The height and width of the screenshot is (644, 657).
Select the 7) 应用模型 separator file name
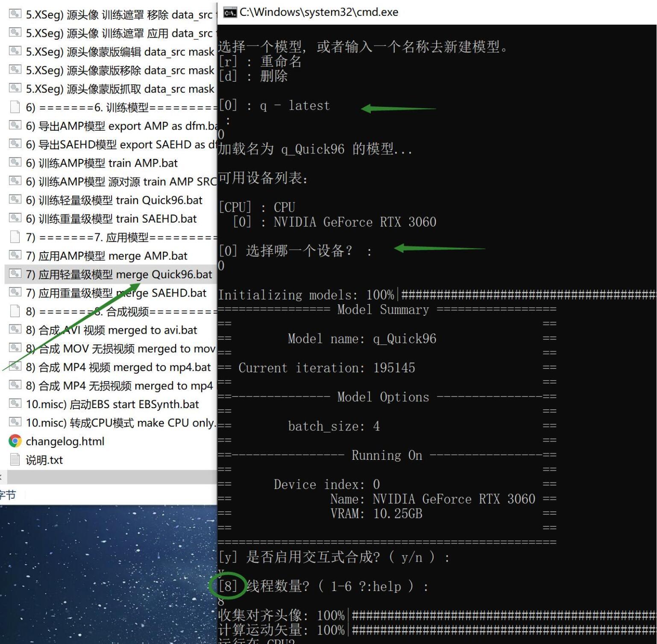(121, 237)
